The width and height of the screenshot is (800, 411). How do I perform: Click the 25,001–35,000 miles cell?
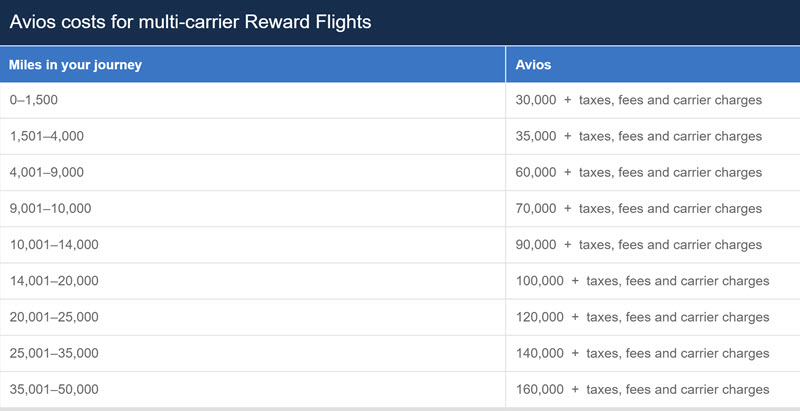point(253,354)
